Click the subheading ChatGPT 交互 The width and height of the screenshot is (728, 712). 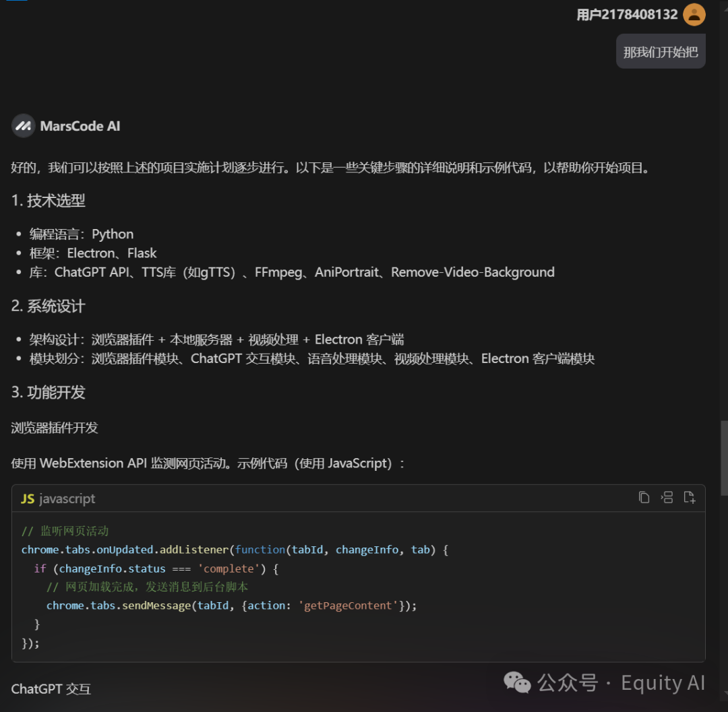click(51, 689)
